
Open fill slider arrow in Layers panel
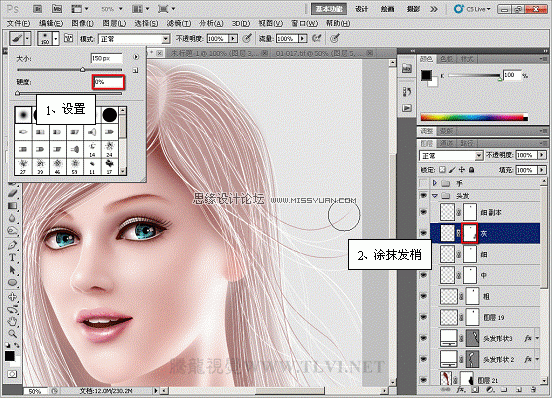click(542, 170)
